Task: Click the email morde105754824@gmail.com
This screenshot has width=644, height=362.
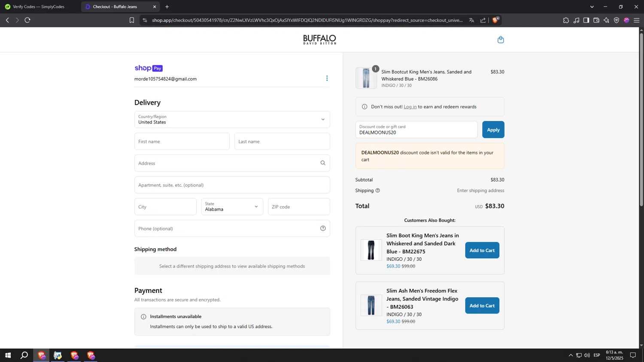Action: pyautogui.click(x=165, y=79)
